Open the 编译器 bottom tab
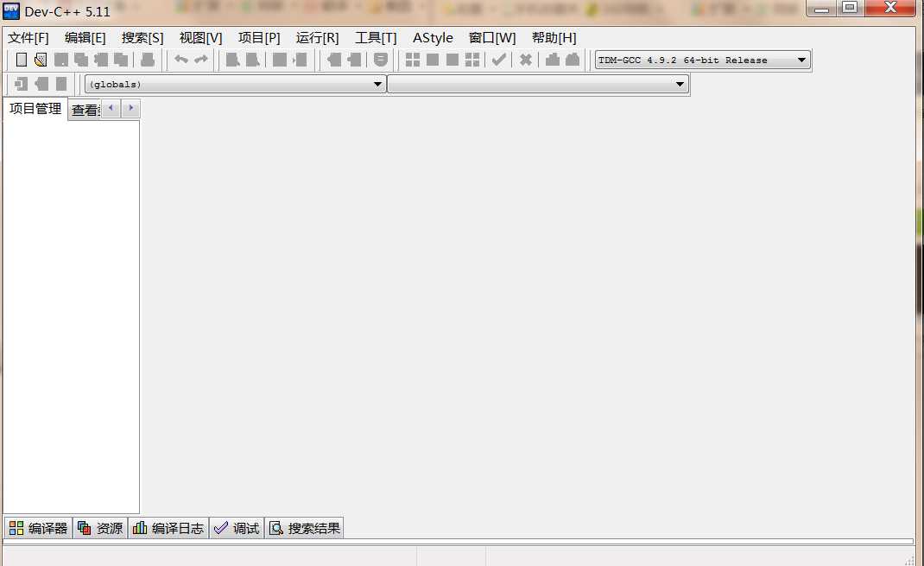Screen dimensions: 924x566 [x=38, y=528]
